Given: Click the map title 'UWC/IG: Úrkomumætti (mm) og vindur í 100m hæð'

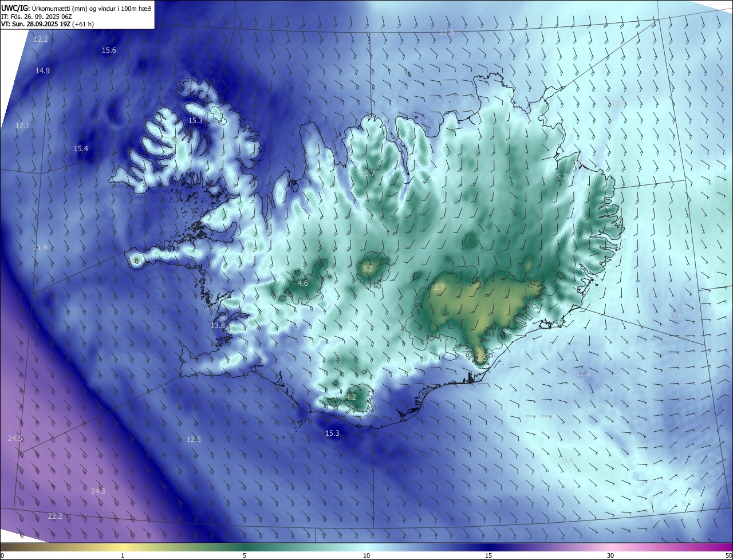Looking at the screenshot, I should (x=76, y=8).
